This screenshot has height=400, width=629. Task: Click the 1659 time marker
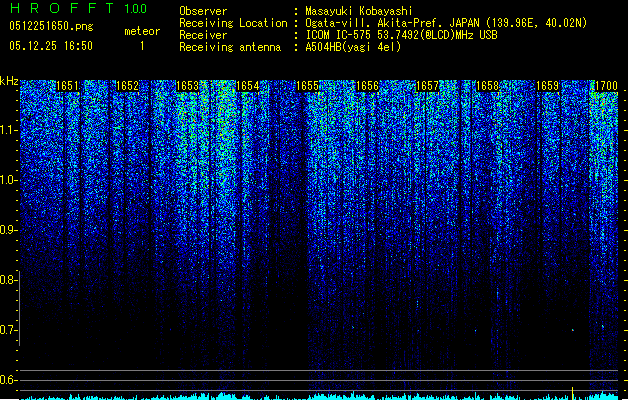548,86
